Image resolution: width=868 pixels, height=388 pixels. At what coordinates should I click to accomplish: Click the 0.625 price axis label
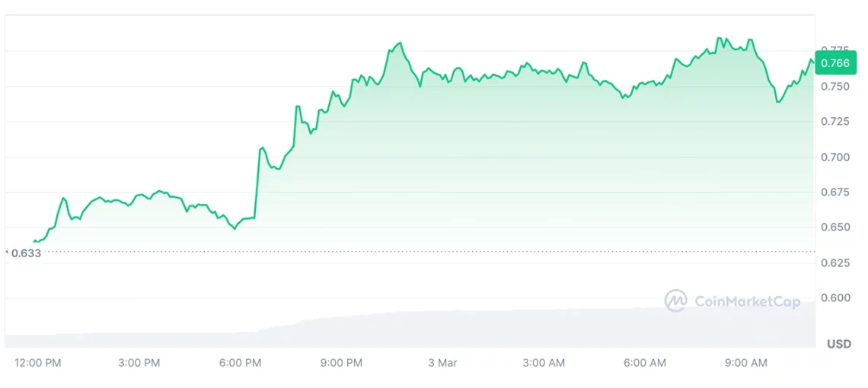click(x=835, y=262)
